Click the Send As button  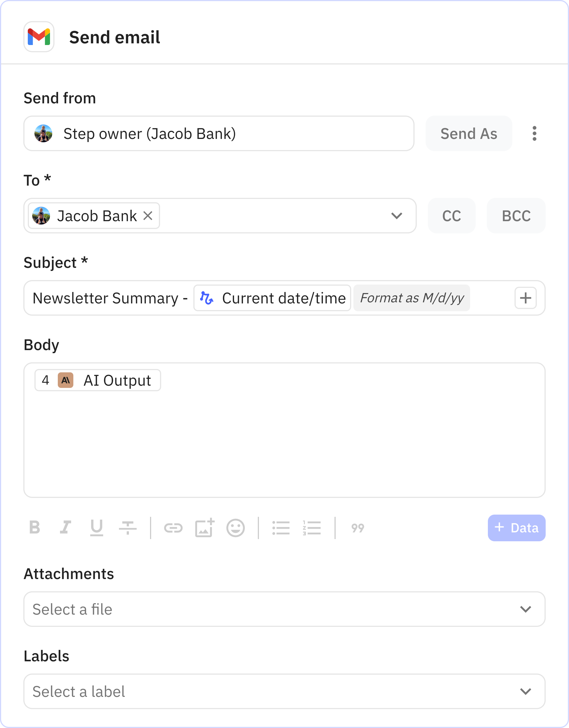pos(469,133)
